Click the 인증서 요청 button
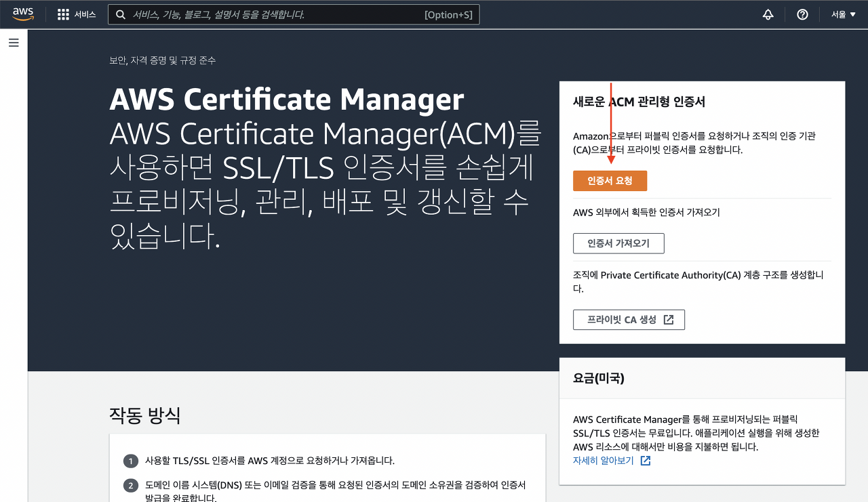The width and height of the screenshot is (868, 502). click(x=610, y=181)
